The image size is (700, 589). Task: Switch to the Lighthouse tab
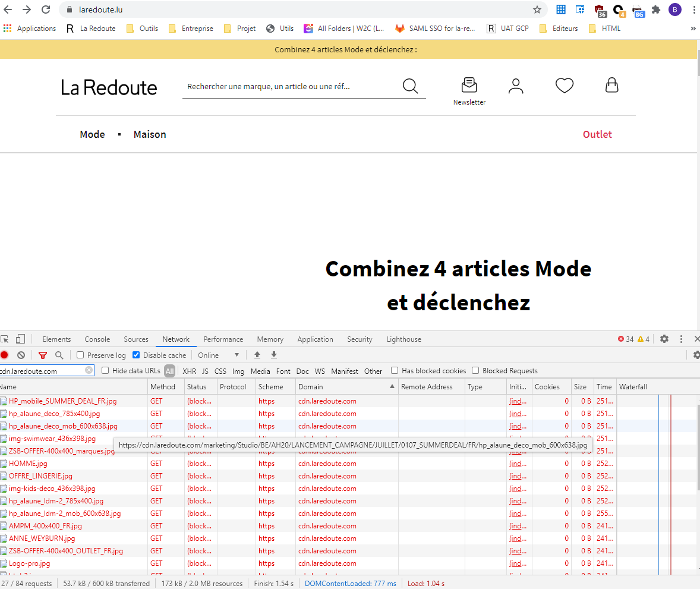[403, 339]
